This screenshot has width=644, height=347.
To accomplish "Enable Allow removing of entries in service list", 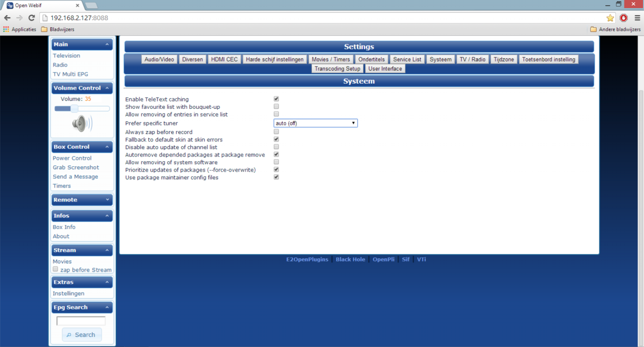I will pos(276,114).
